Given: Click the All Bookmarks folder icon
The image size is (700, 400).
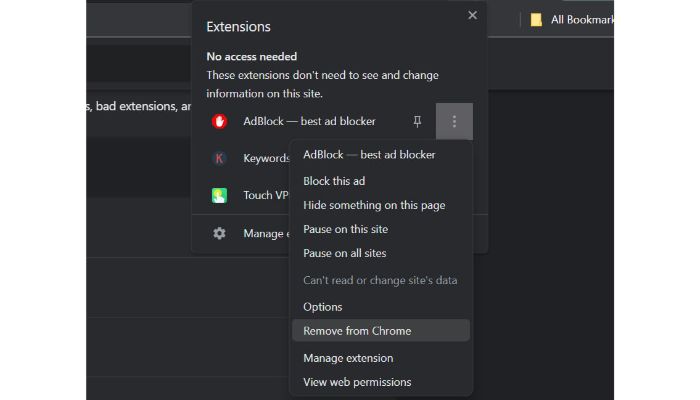Looking at the screenshot, I should point(536,20).
